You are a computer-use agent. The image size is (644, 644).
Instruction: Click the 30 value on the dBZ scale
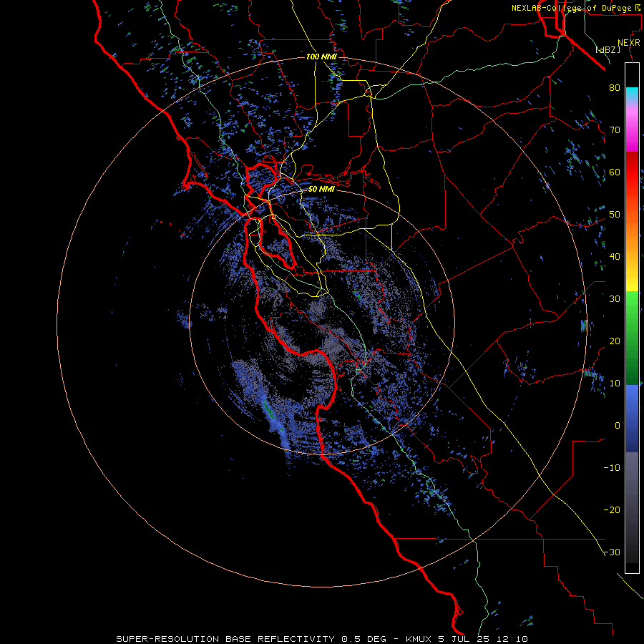(615, 299)
